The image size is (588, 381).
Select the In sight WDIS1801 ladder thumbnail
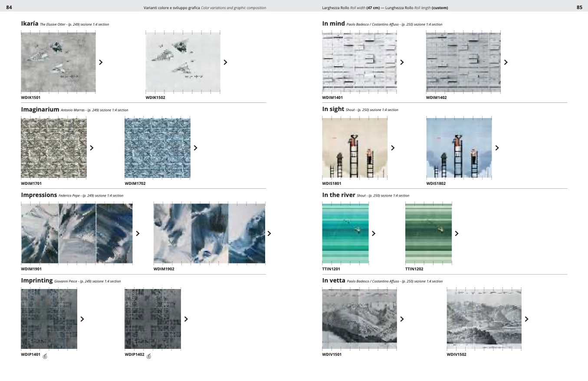(x=355, y=148)
